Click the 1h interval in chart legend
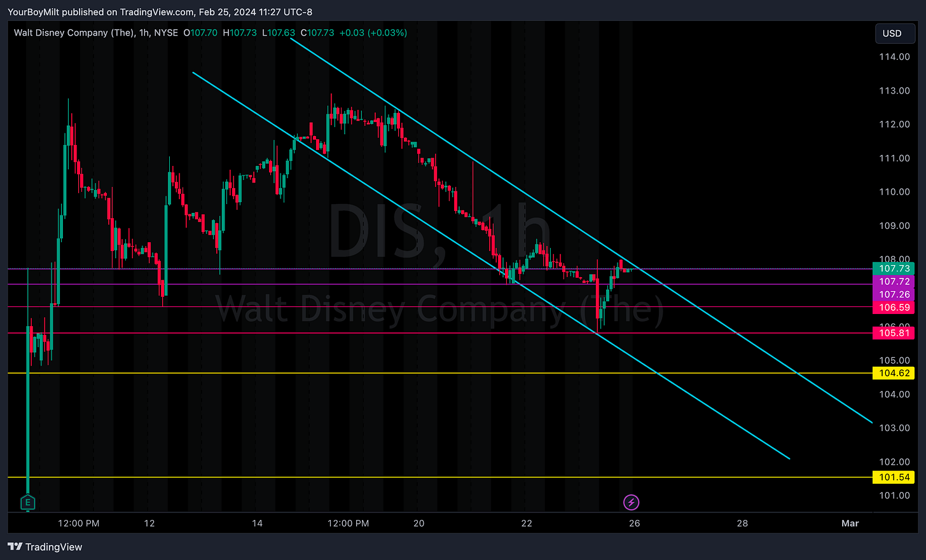The height and width of the screenshot is (560, 926). [144, 32]
